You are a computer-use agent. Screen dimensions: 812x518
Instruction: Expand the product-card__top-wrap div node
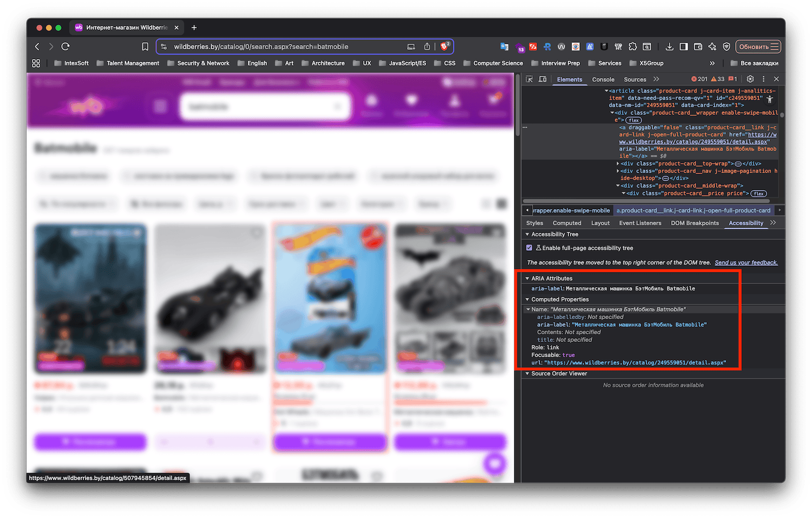click(618, 164)
